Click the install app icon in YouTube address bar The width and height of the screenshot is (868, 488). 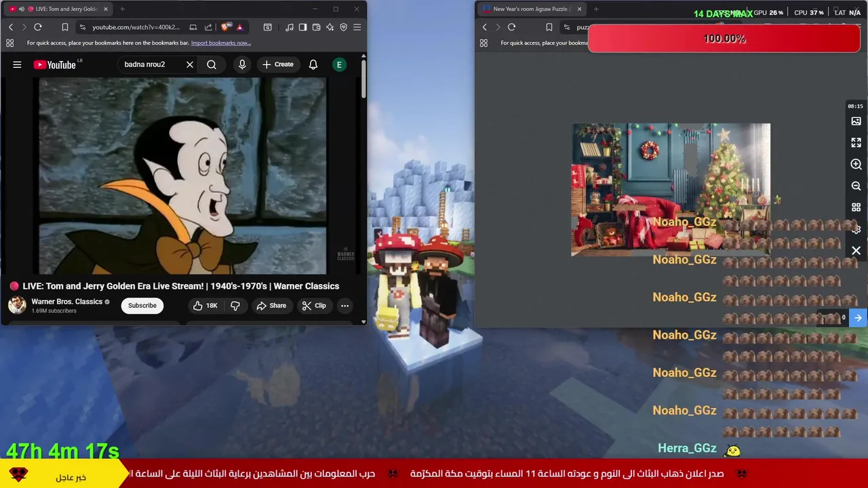point(193,27)
